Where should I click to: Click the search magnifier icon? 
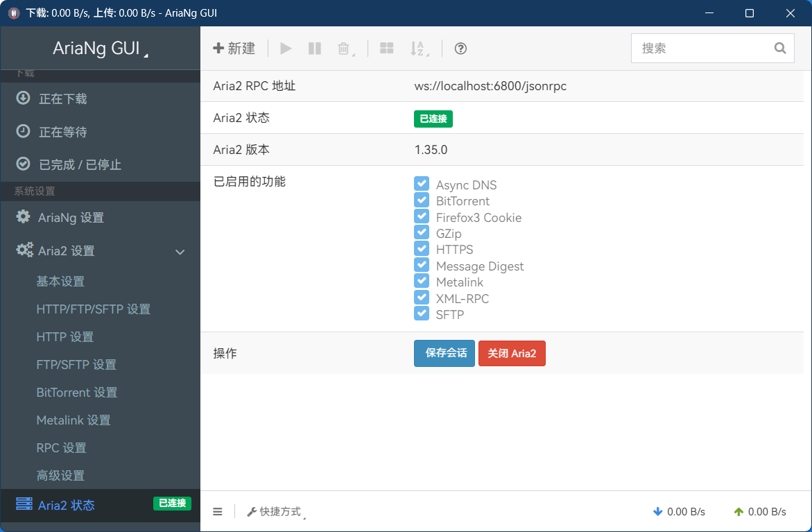click(780, 48)
